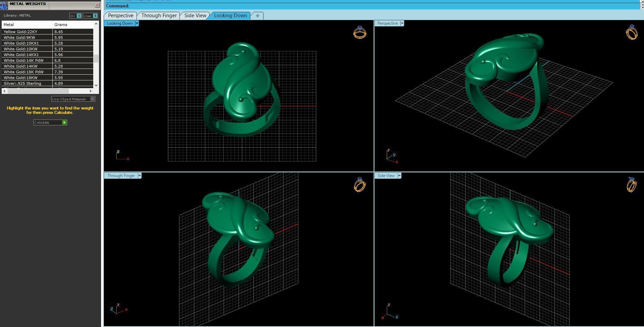Select the White Gold:18KW row

point(47,78)
